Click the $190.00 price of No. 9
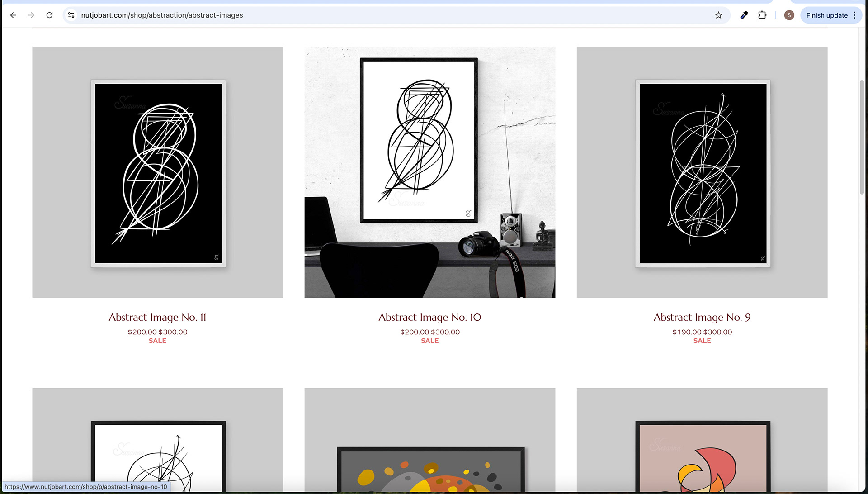Image resolution: width=868 pixels, height=494 pixels. [687, 332]
